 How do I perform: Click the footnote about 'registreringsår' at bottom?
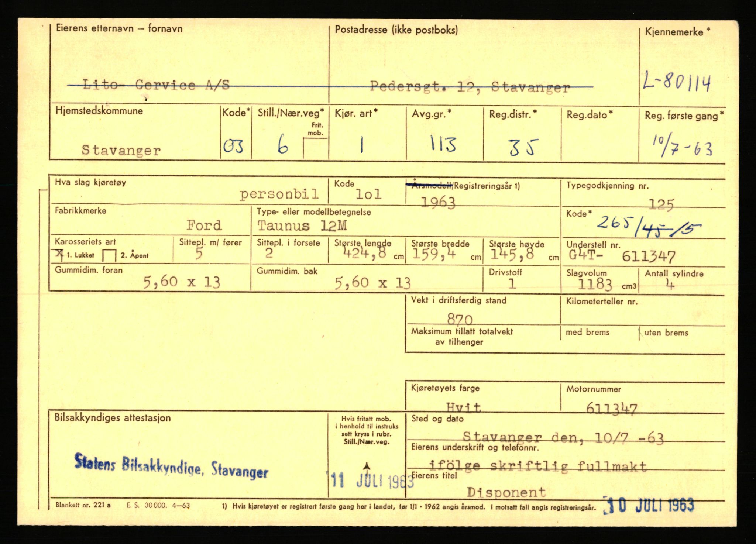click(x=409, y=507)
